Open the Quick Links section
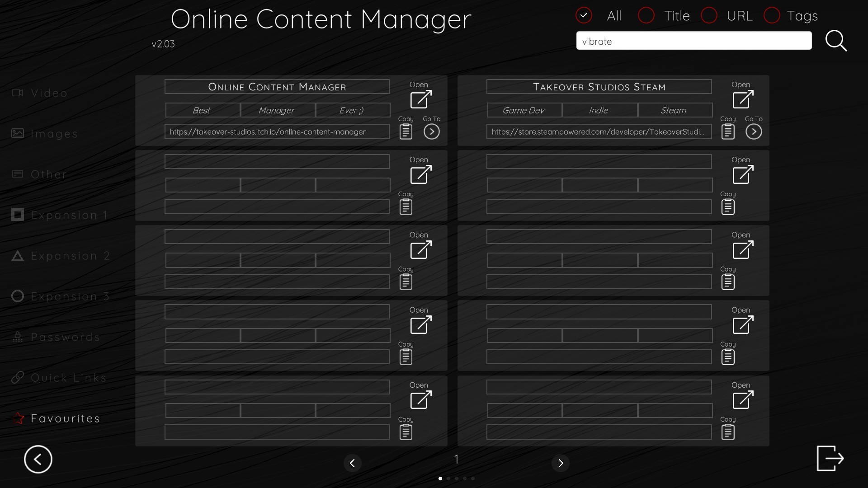 click(x=68, y=377)
